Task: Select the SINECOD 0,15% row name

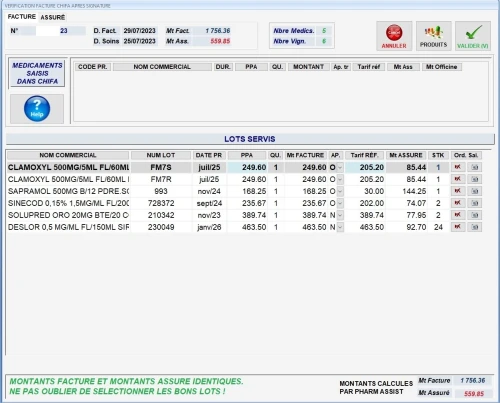Action: click(x=68, y=203)
